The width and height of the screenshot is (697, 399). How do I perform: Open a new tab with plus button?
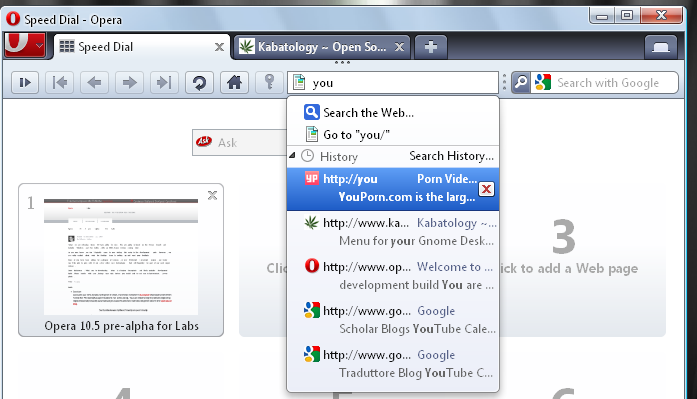(431, 47)
